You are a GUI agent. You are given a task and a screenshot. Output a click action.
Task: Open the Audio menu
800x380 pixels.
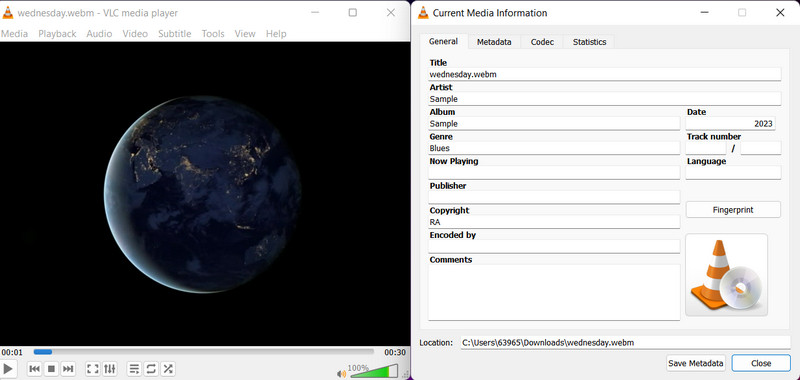click(x=99, y=34)
